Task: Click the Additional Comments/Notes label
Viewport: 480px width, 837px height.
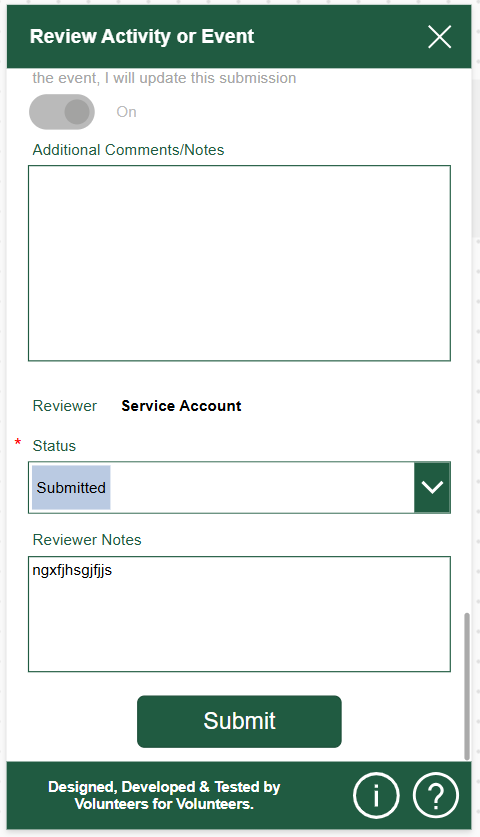Action: click(x=128, y=150)
